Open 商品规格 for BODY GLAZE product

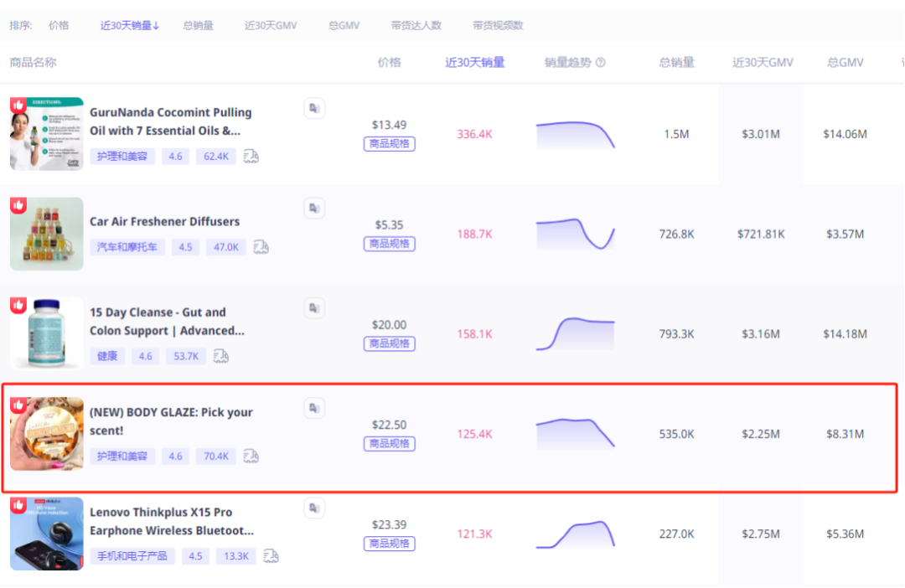(390, 443)
